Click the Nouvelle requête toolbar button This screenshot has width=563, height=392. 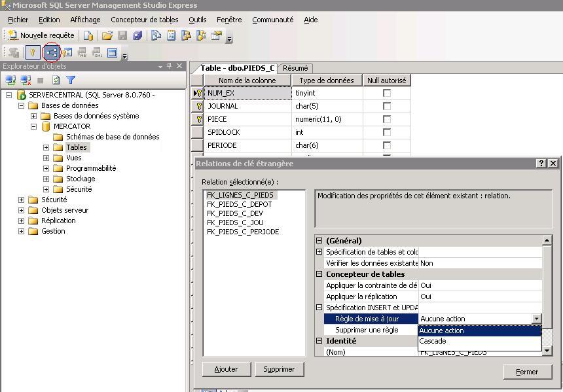pyautogui.click(x=42, y=35)
